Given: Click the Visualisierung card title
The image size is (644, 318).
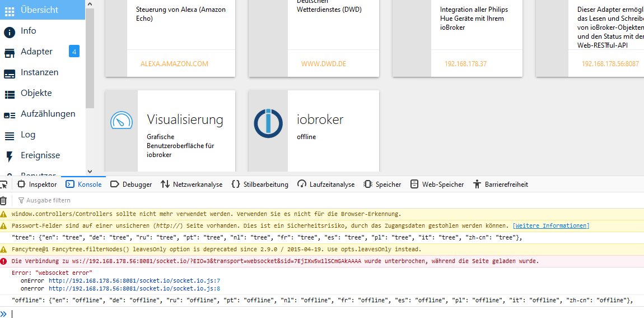Looking at the screenshot, I should 185,119.
